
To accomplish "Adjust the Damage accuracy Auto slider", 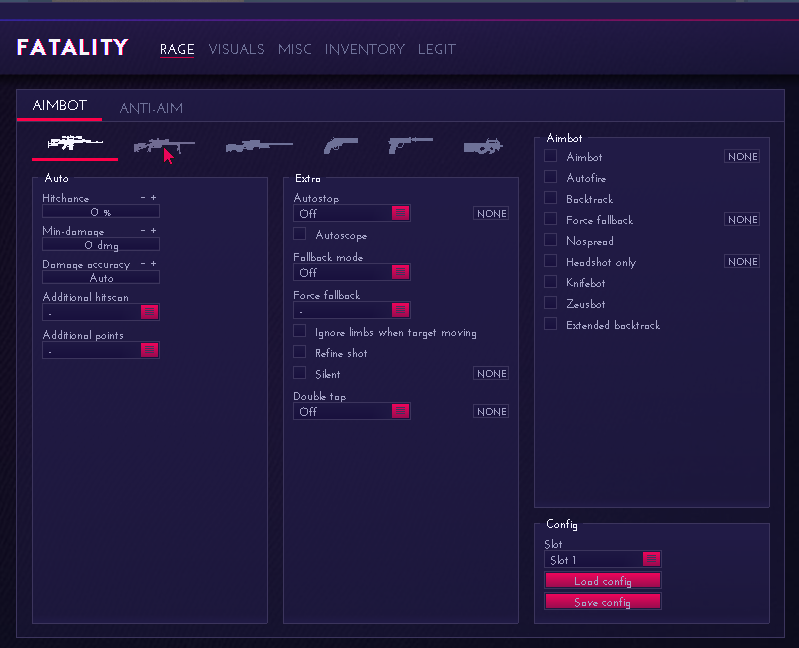I will pyautogui.click(x=101, y=278).
